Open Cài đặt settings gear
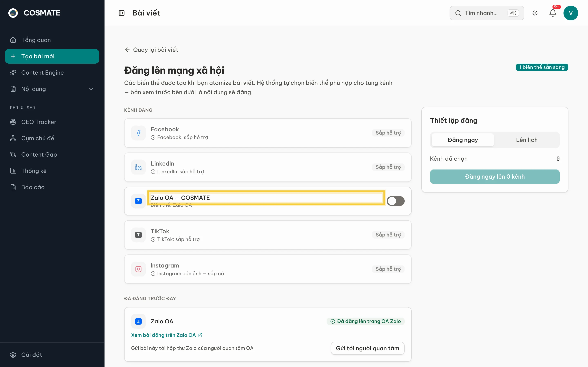This screenshot has width=588, height=367. click(13, 355)
